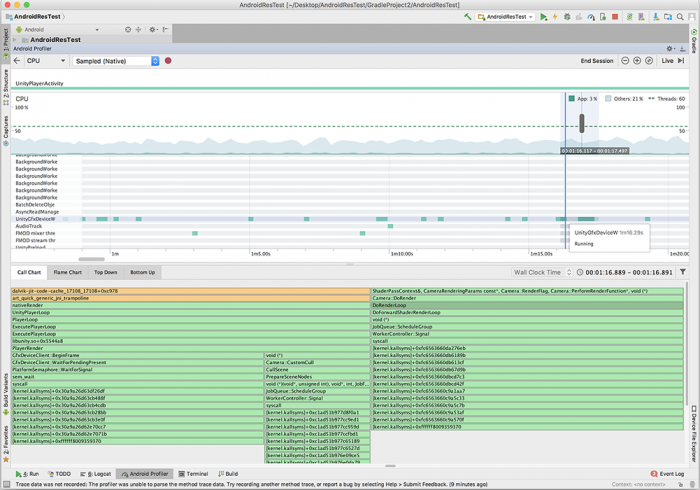Switch to the Bottom Up tab
Image resolution: width=700 pixels, height=490 pixels.
[x=142, y=272]
